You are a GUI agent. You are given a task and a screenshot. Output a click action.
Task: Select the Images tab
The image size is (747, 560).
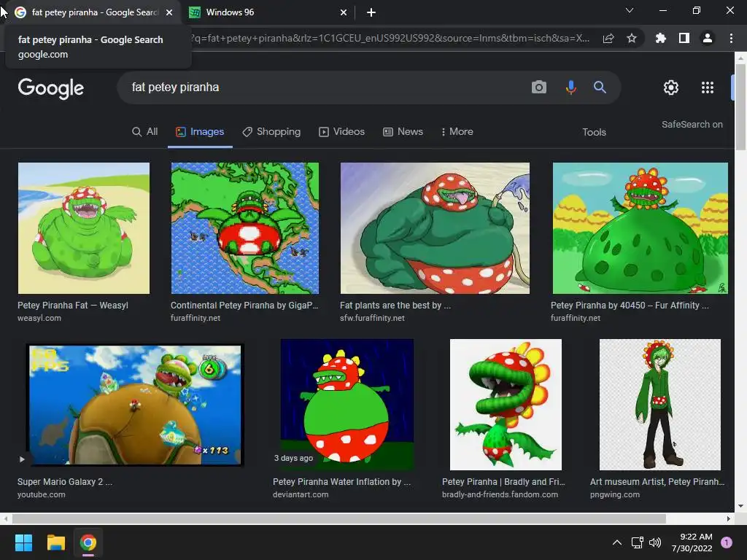tap(200, 132)
